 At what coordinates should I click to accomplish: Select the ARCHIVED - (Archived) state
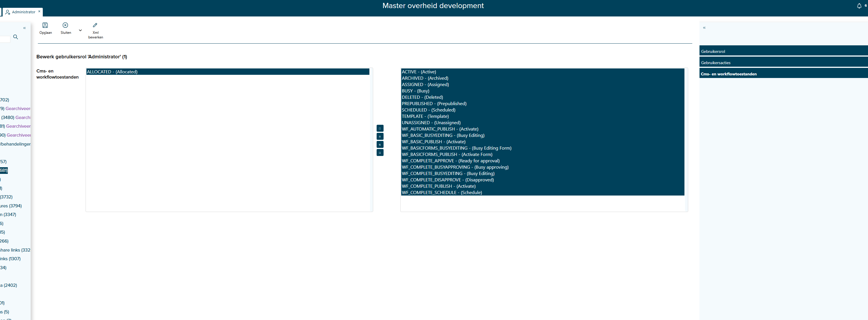(425, 78)
